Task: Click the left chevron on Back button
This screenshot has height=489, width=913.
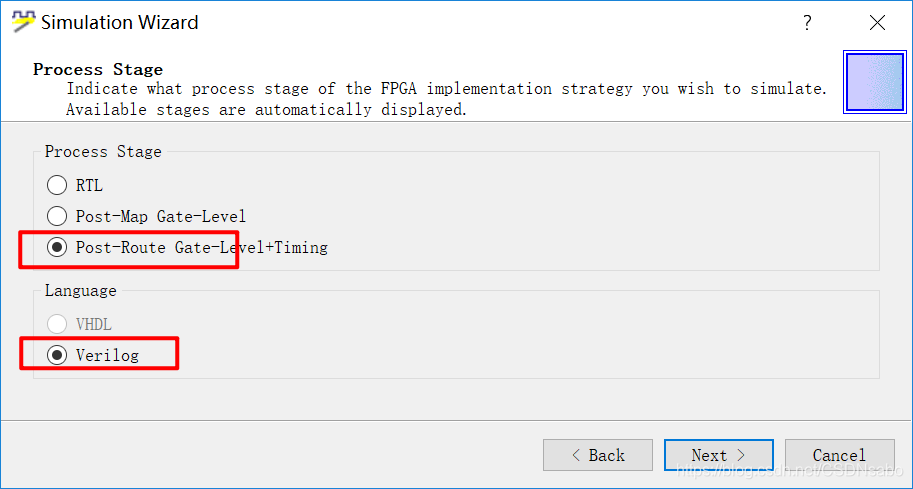Action: click(x=576, y=455)
